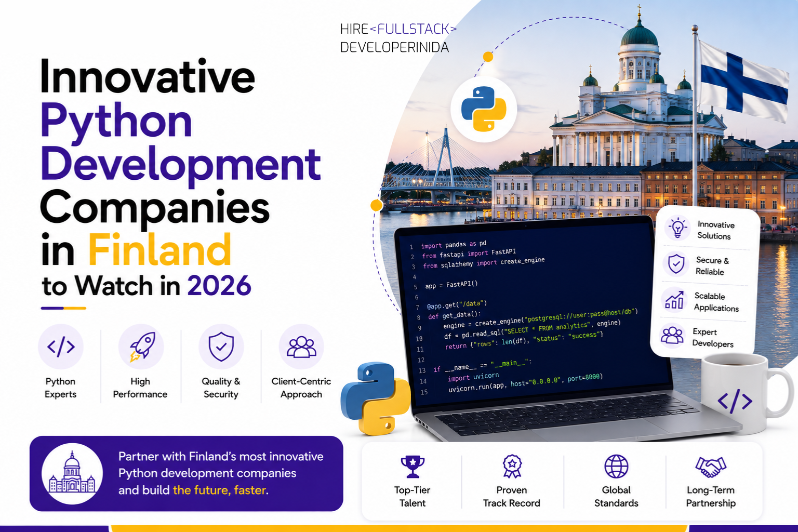Click the 'Quality & Security' label
The height and width of the screenshot is (532, 798).
tap(221, 388)
